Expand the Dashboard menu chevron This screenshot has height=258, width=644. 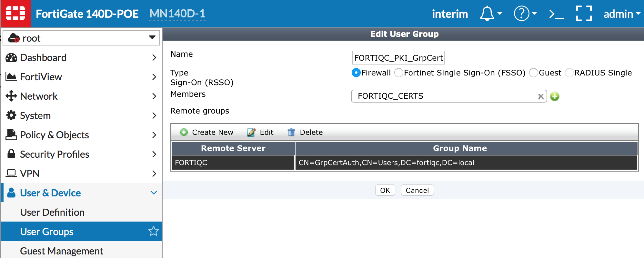pos(154,58)
